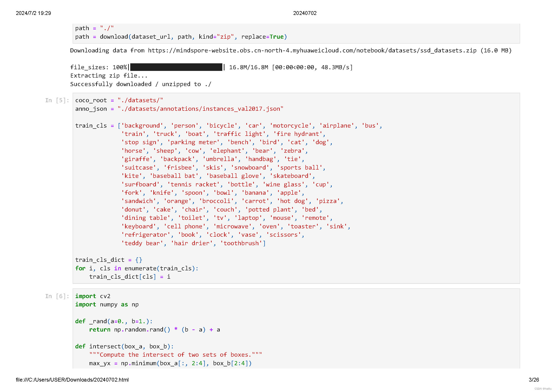Screen dimensions: 555x392
Task: Click 'Extracting zip file...' output text
Action: click(x=109, y=76)
